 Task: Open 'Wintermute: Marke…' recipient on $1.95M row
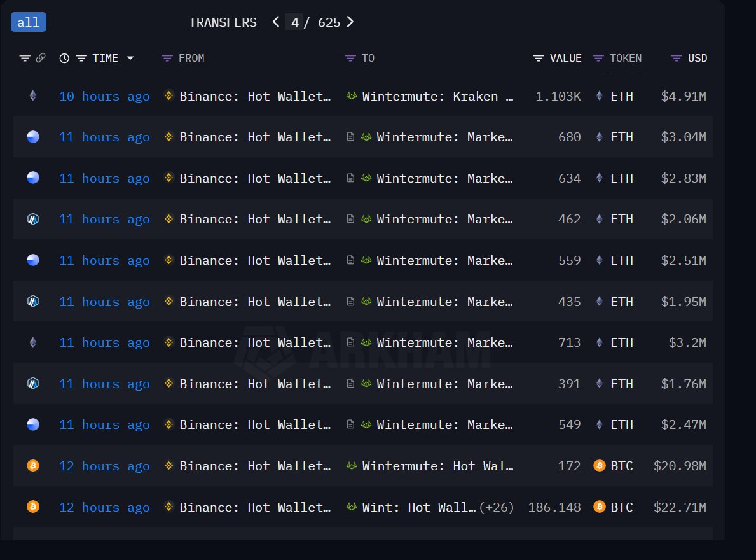(x=444, y=302)
